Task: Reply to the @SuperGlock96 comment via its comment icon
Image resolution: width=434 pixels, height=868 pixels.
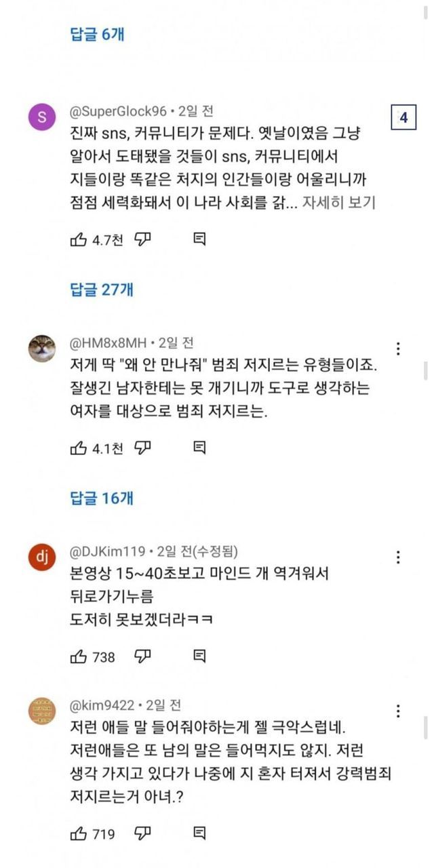Action: click(x=199, y=239)
